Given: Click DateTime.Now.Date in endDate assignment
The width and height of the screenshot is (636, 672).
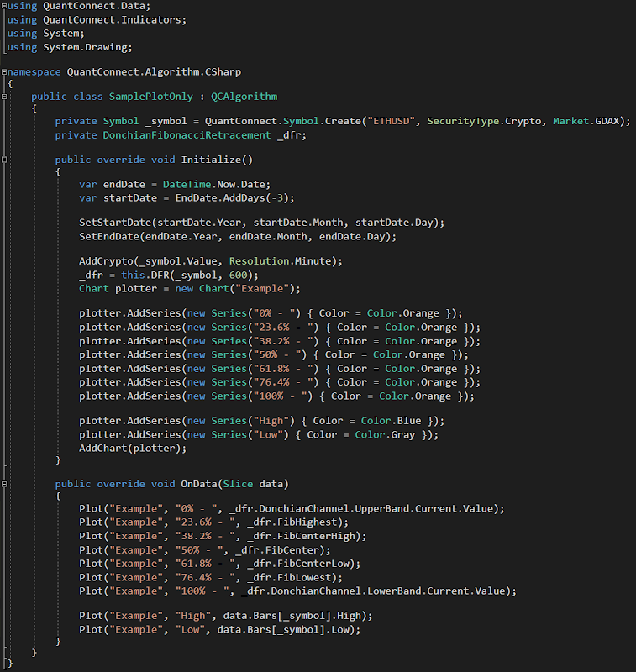Looking at the screenshot, I should click(216, 184).
